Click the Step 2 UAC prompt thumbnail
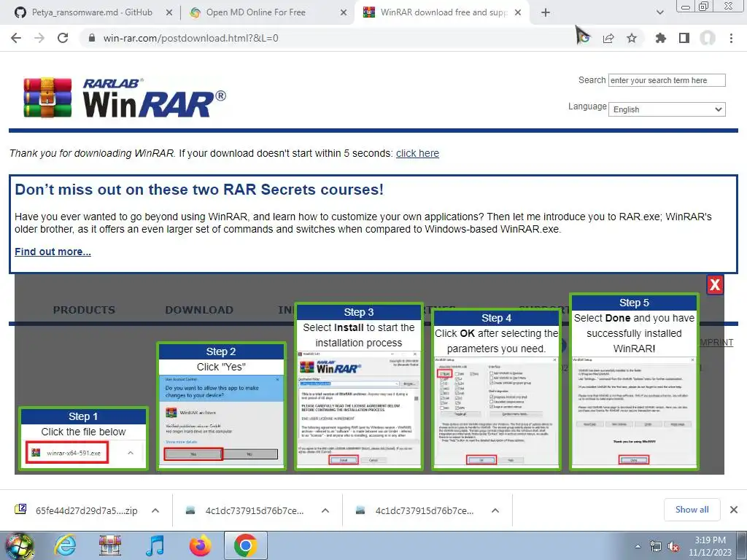Screen dimensions: 747x560 coord(221,421)
